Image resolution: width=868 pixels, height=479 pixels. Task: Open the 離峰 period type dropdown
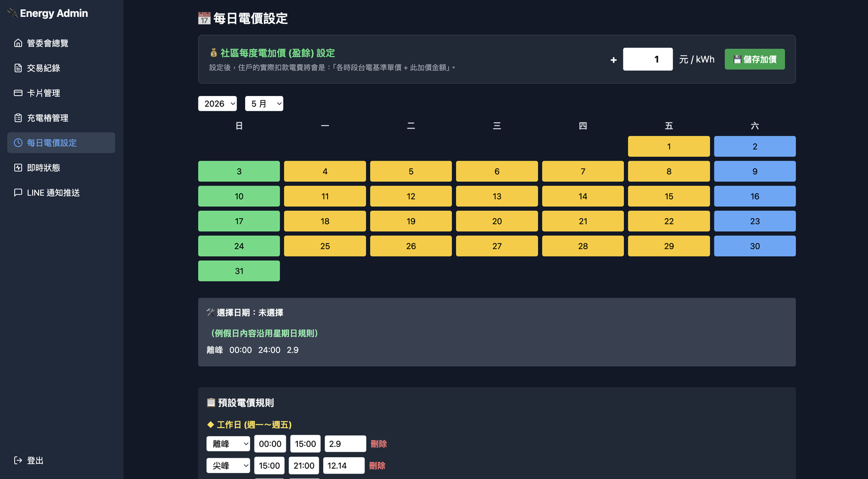pos(228,444)
